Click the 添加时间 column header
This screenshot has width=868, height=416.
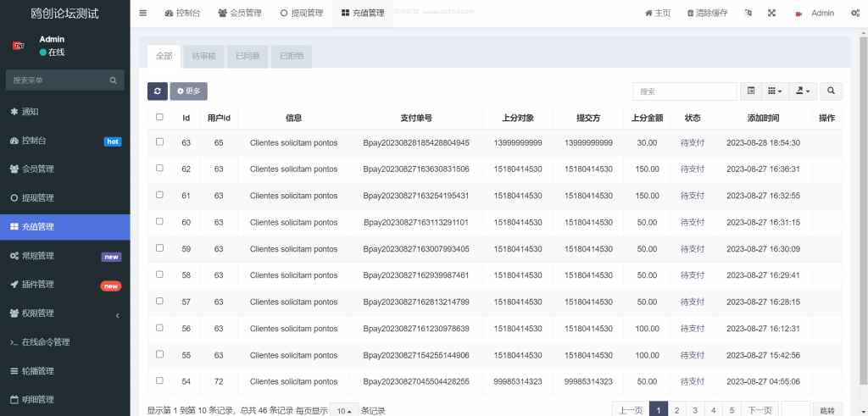tap(763, 118)
